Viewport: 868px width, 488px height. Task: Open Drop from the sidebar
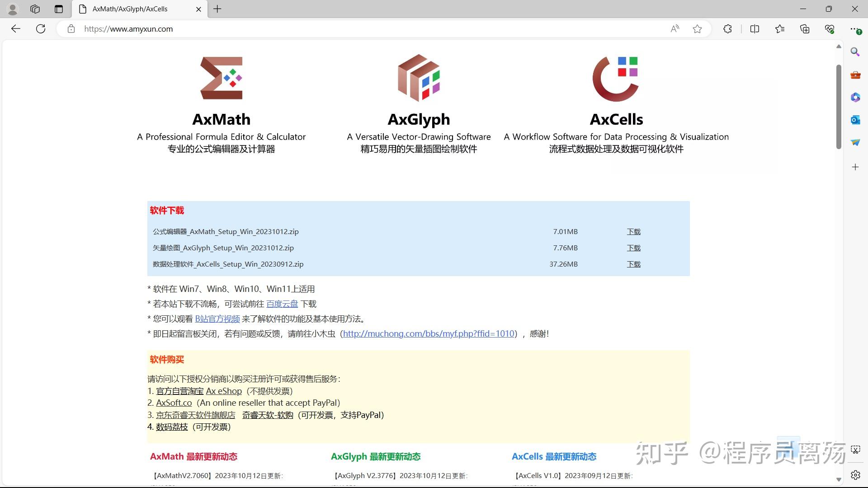click(854, 142)
